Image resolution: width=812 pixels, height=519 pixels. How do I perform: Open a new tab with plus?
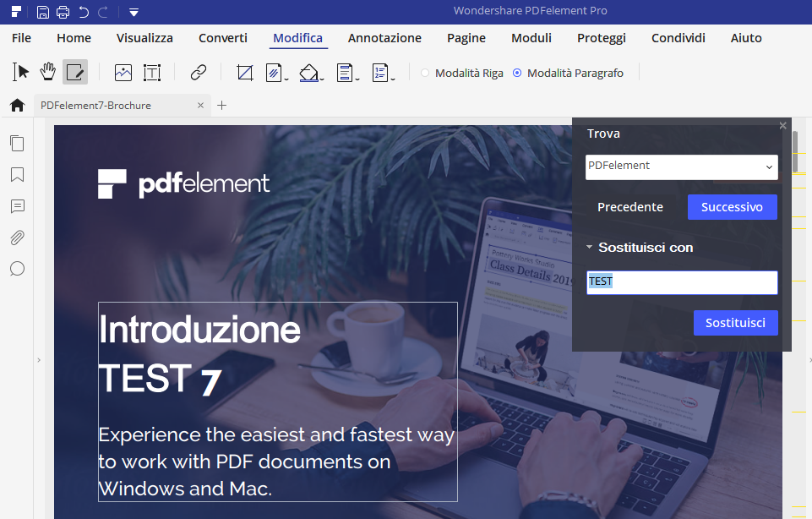point(221,105)
